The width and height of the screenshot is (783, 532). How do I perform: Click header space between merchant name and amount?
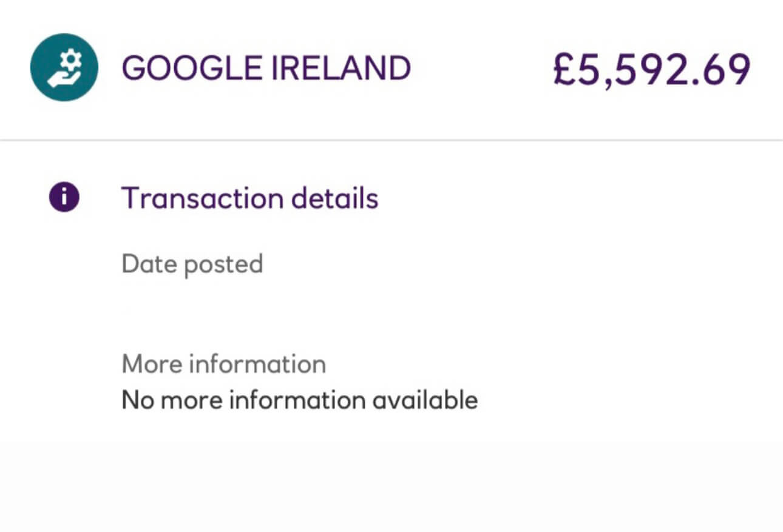coord(481,68)
